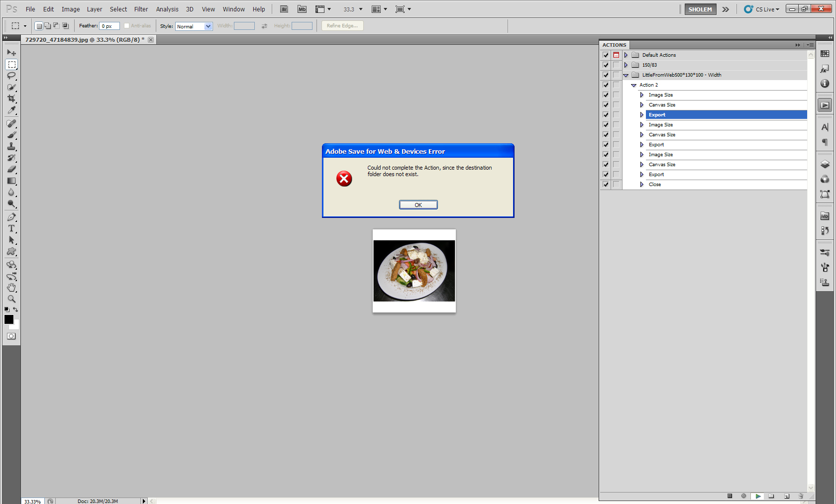Stop playing or recording the action
The image size is (836, 504).
(x=730, y=496)
